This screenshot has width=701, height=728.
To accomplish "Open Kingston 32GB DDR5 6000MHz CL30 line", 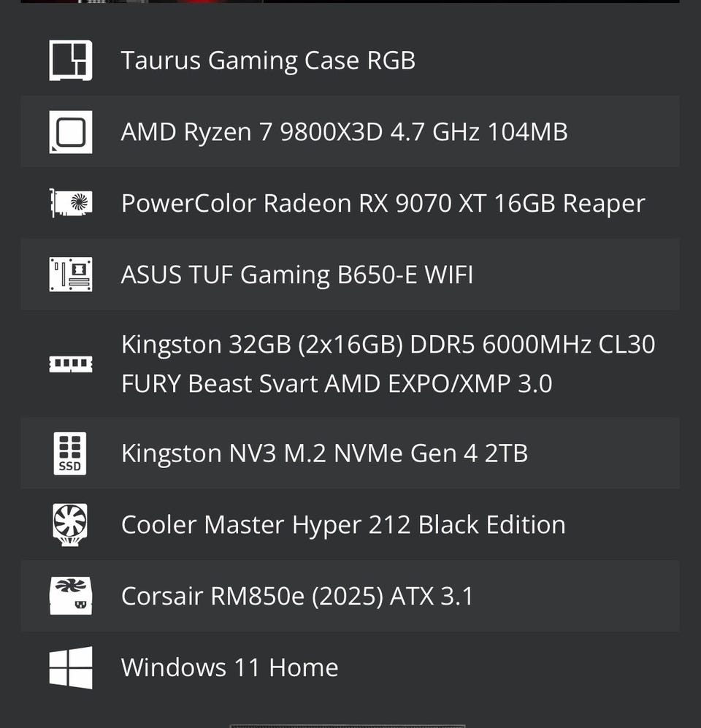I will (388, 345).
